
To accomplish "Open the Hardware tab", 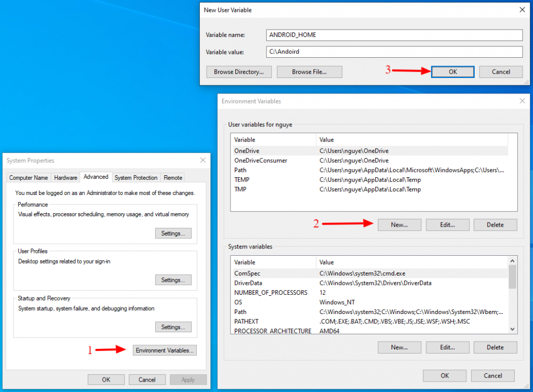I will 66,178.
